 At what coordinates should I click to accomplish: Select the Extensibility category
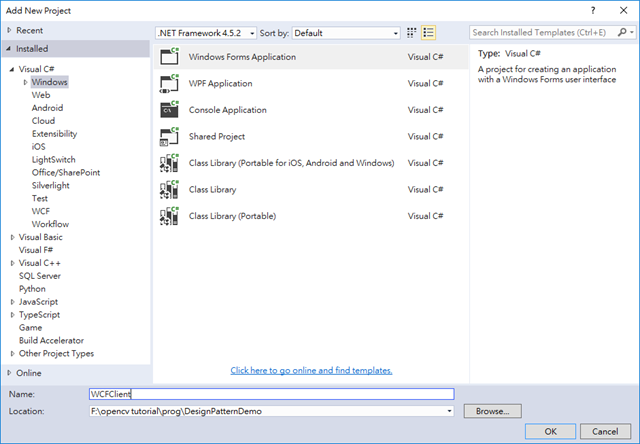click(x=54, y=134)
